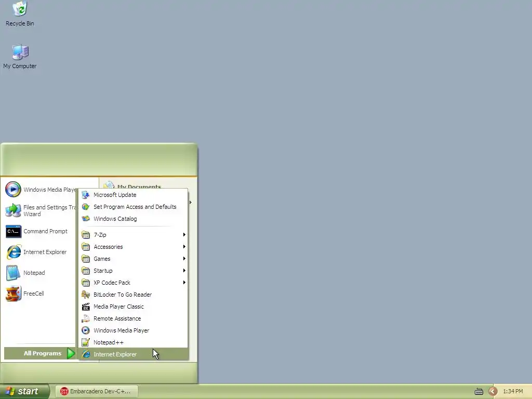Open the Notepad icon in start menu
Image resolution: width=532 pixels, height=399 pixels.
13,273
